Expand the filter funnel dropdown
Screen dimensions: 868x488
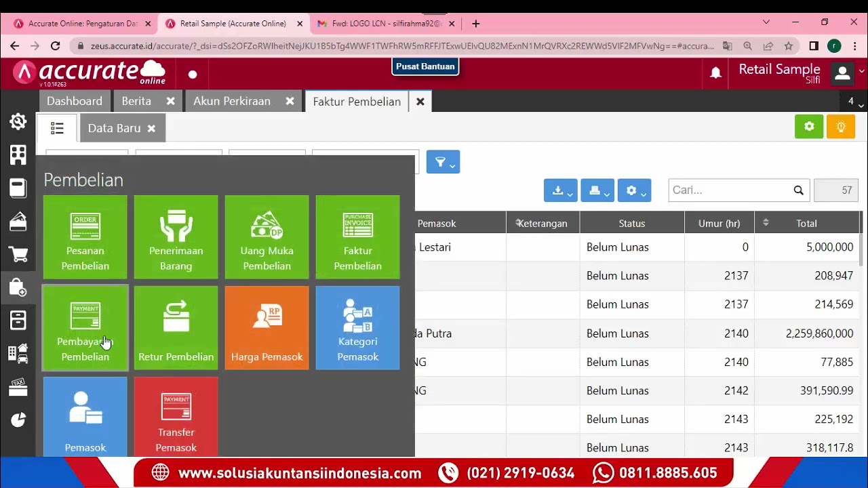click(x=443, y=162)
